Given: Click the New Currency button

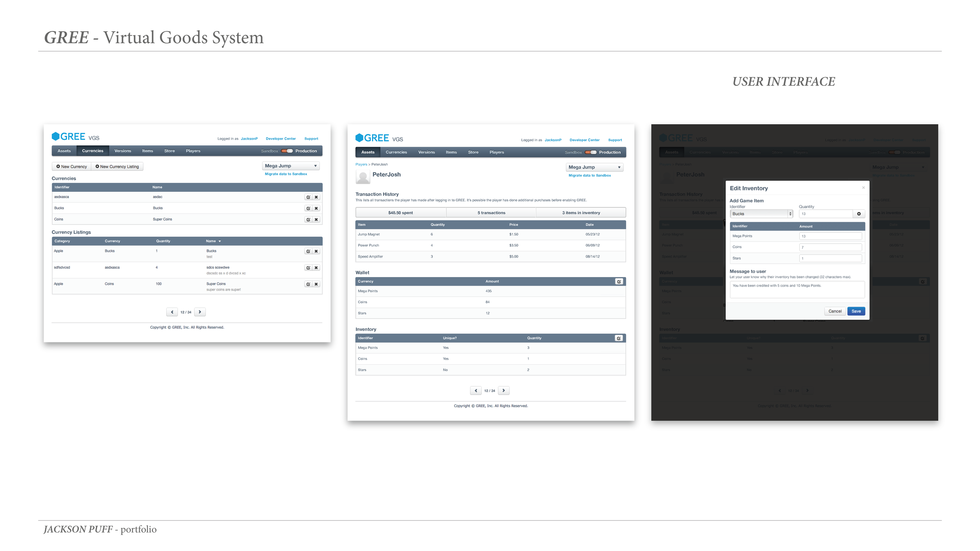Looking at the screenshot, I should click(72, 167).
